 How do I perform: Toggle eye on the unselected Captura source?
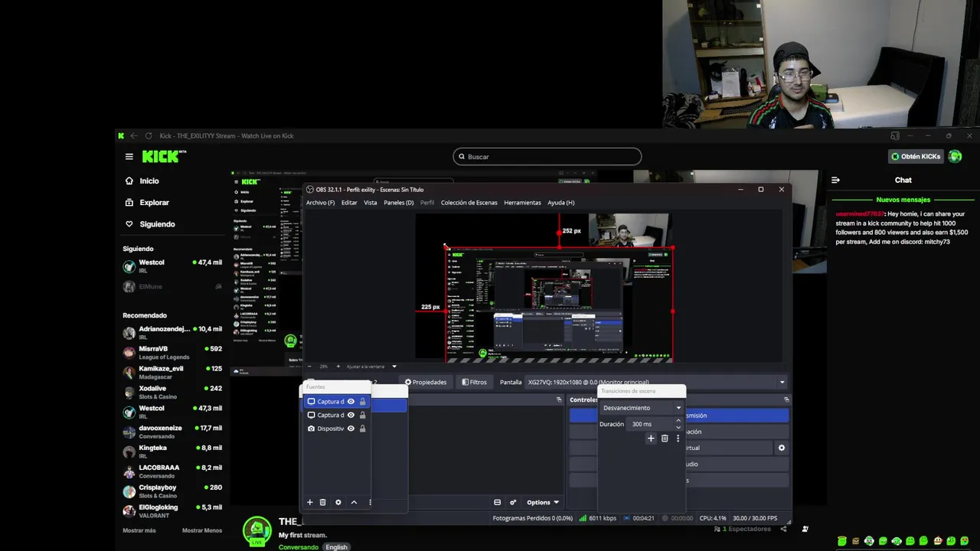351,415
